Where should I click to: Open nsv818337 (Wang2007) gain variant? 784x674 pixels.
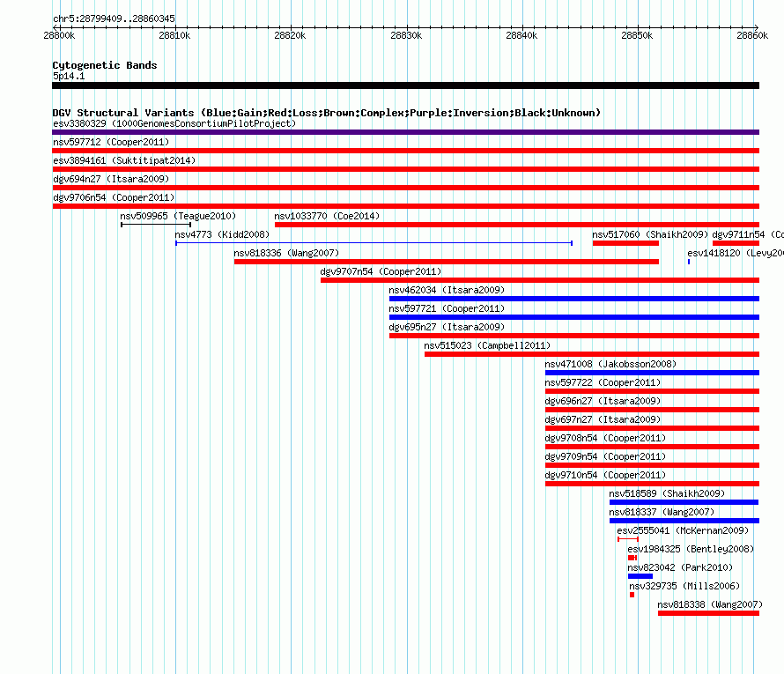pos(684,521)
